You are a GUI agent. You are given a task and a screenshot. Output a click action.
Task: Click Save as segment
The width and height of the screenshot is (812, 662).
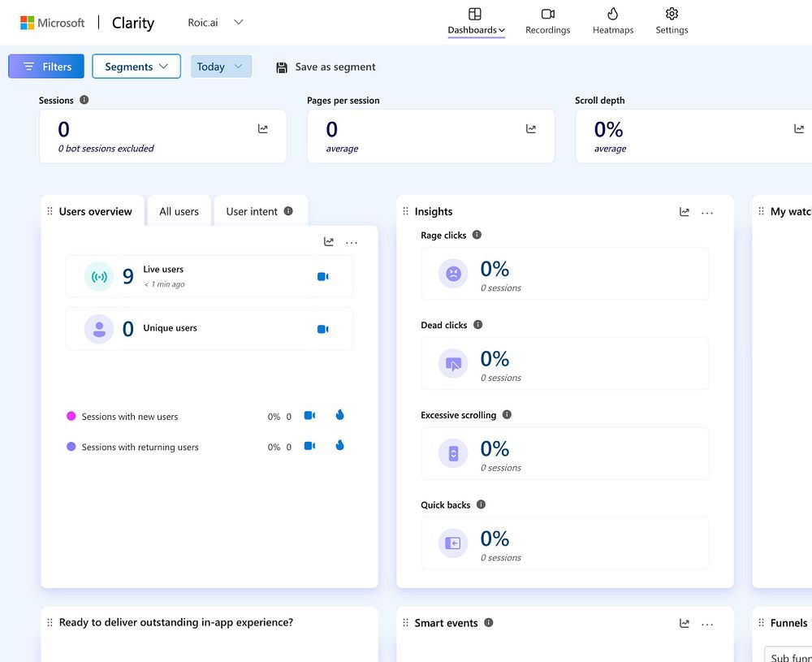[326, 67]
